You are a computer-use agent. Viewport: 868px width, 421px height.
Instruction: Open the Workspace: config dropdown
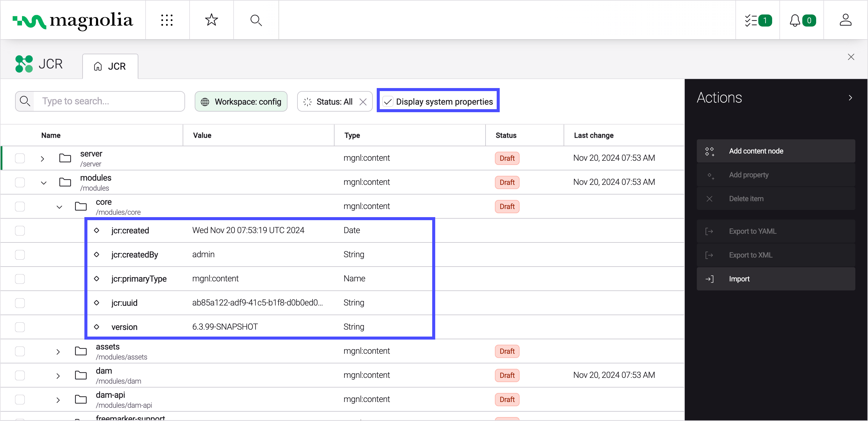pyautogui.click(x=241, y=101)
